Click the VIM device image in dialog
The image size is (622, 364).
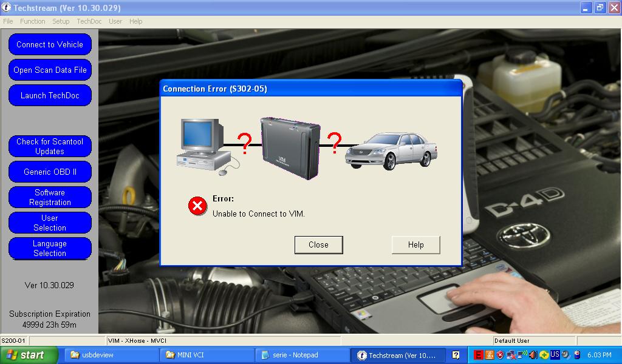[x=290, y=148]
